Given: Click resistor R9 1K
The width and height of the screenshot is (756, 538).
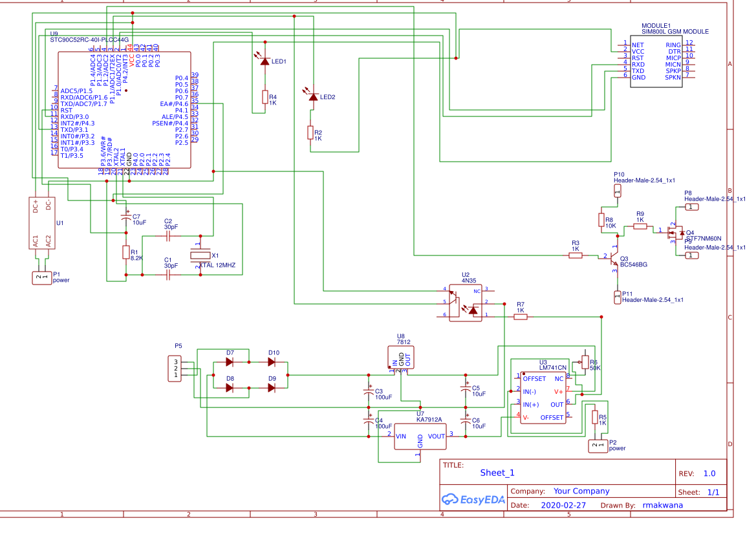Looking at the screenshot, I should 640,226.
